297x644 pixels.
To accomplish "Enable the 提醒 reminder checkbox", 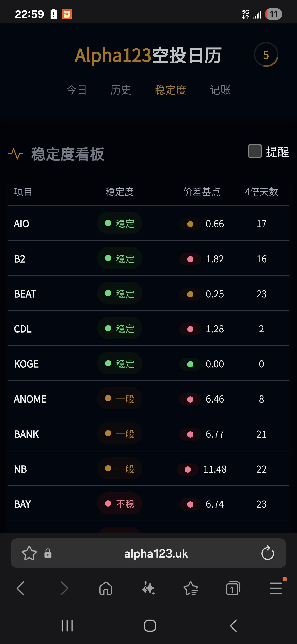I will (255, 151).
